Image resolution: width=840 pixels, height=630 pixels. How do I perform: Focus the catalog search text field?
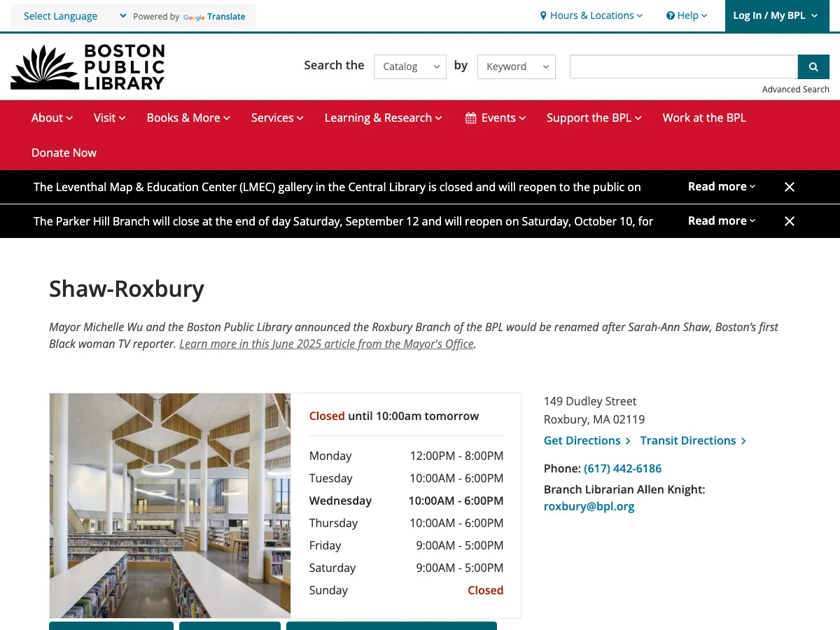[684, 66]
